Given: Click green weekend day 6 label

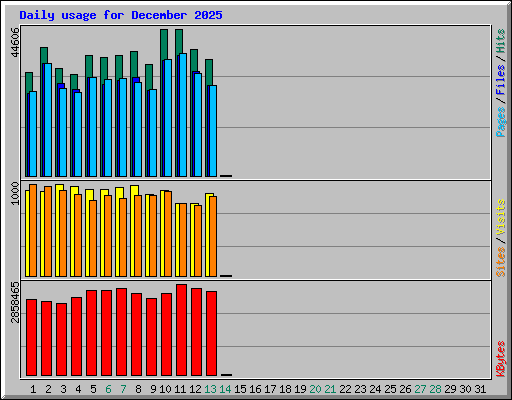Looking at the screenshot, I should pos(108,389).
